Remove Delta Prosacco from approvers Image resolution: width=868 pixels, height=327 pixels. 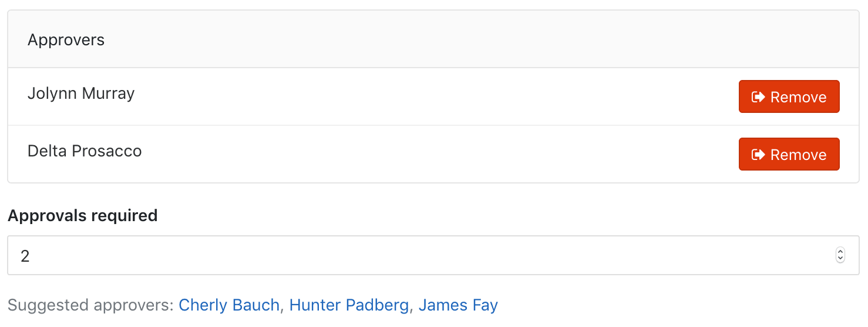pos(789,154)
